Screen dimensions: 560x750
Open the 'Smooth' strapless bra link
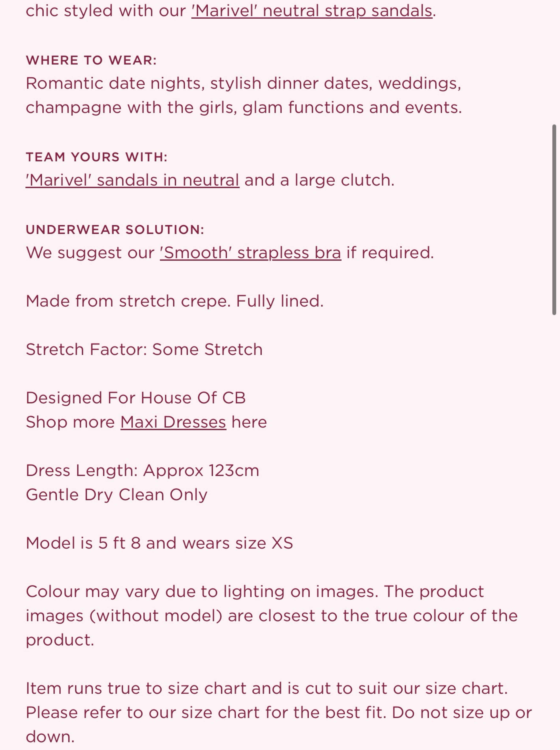(x=251, y=253)
